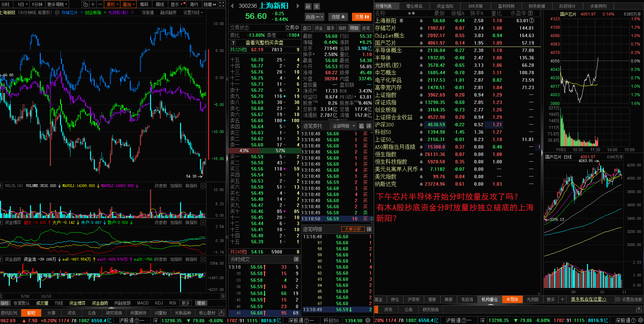Toggle 均线 indicator
The height and width of the screenshot is (324, 644).
[x=59, y=303]
